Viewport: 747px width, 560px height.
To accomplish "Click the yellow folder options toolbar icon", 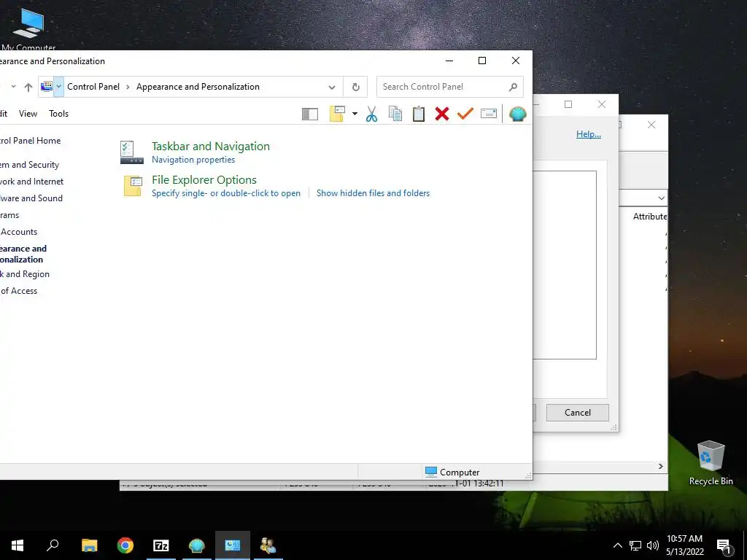I will click(337, 114).
